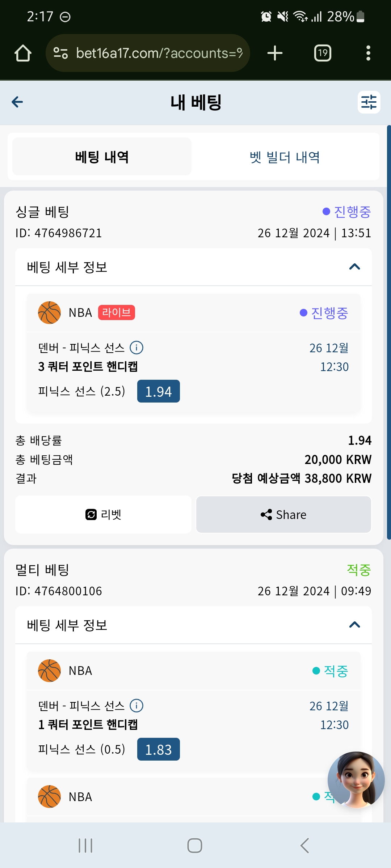Screen dimensions: 391x868
Task: Open the chat assistant avatar
Action: tap(356, 780)
